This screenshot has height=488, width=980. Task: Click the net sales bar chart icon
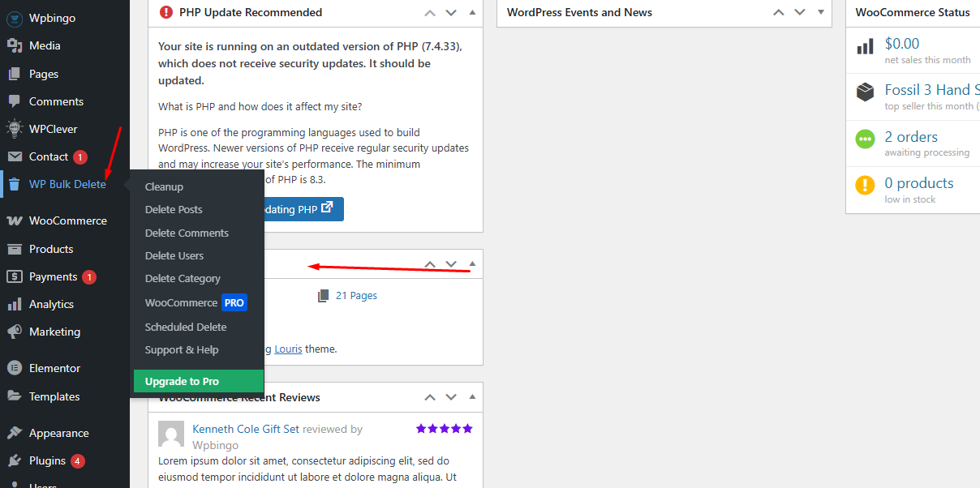click(865, 47)
